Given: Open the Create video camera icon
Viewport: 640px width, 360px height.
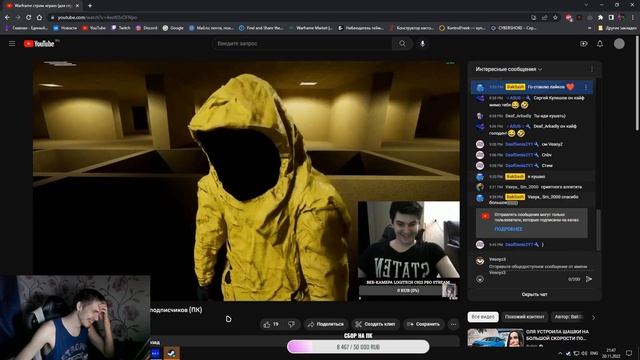Looking at the screenshot, I should (x=584, y=44).
